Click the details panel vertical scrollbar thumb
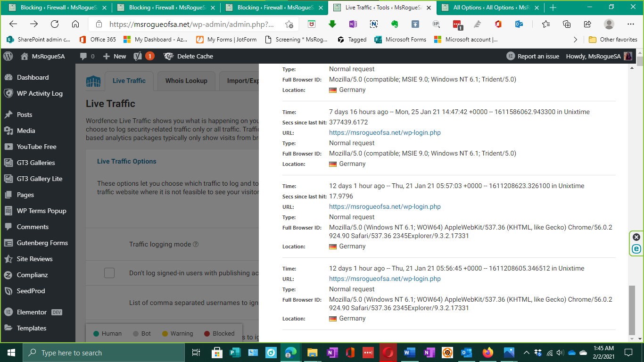644x362 pixels. pyautogui.click(x=632, y=309)
